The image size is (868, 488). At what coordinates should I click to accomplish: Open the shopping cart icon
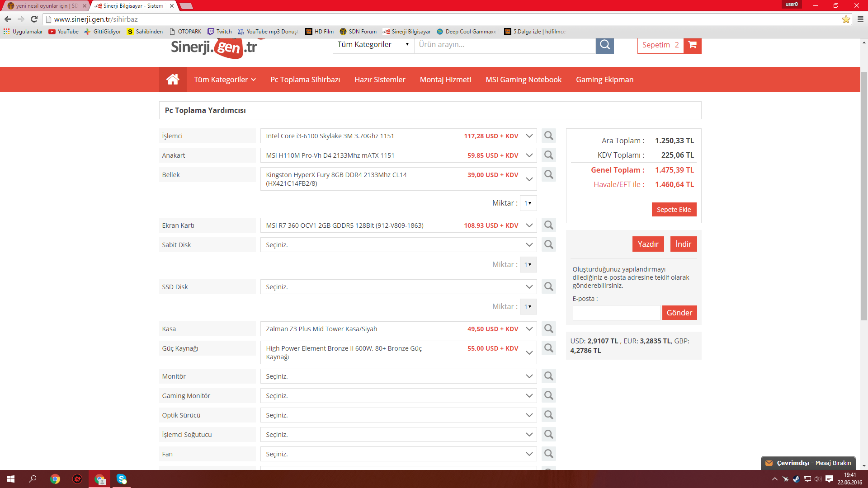tap(692, 45)
